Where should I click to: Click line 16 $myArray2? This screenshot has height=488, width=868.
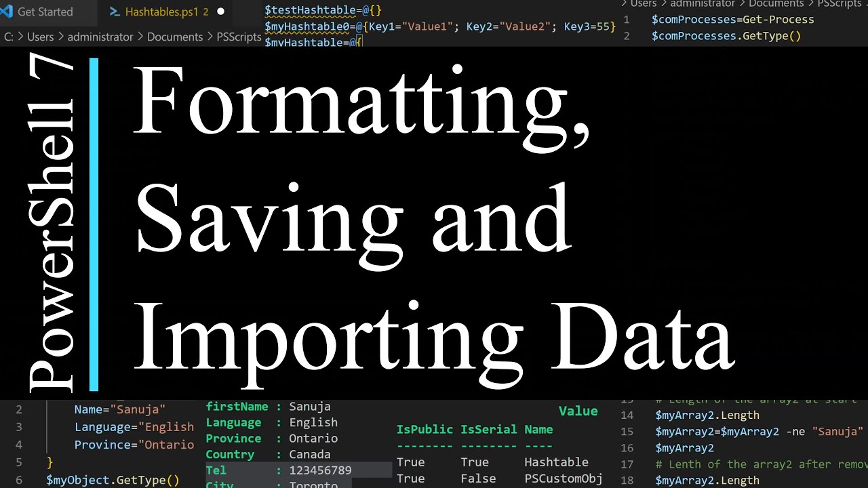(684, 448)
